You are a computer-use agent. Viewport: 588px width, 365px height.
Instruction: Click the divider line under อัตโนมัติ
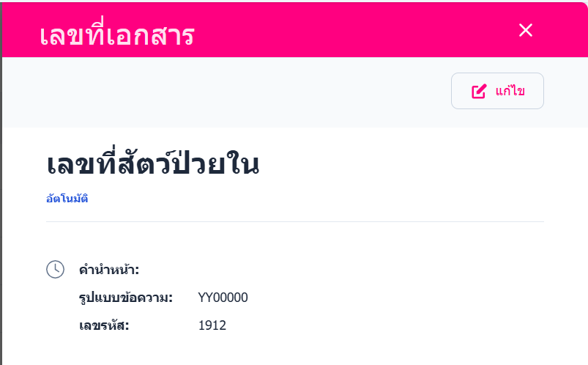(x=293, y=221)
